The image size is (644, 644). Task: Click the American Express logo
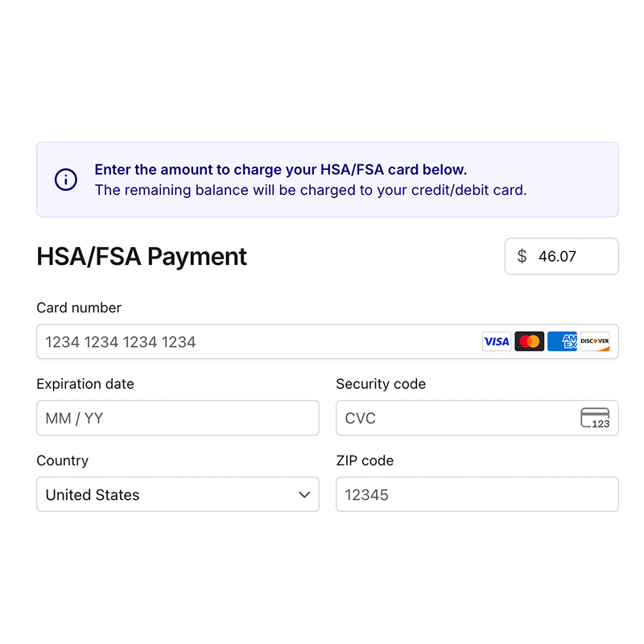coord(562,341)
